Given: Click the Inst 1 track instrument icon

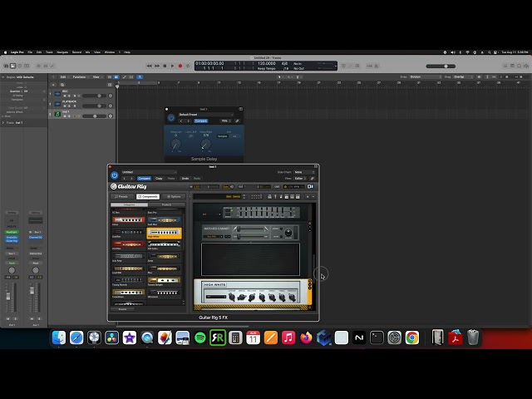Looking at the screenshot, I should coord(57,114).
